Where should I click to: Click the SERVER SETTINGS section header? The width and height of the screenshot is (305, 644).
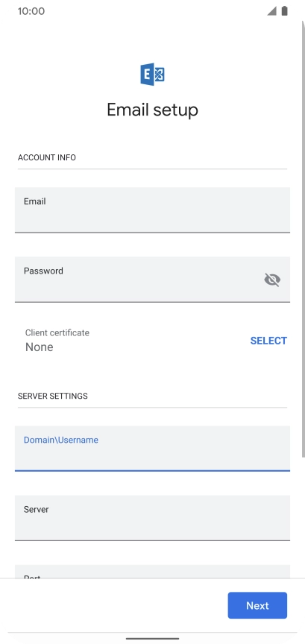coord(53,396)
